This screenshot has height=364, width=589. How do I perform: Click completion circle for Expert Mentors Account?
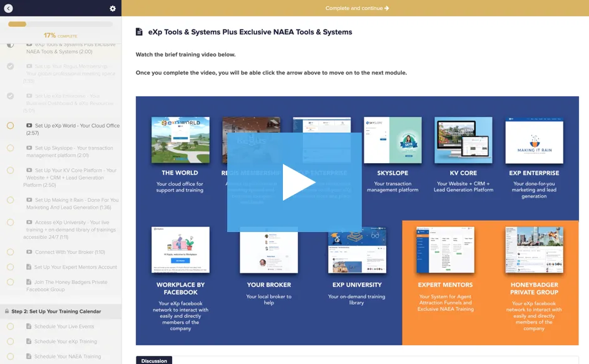[x=11, y=267]
